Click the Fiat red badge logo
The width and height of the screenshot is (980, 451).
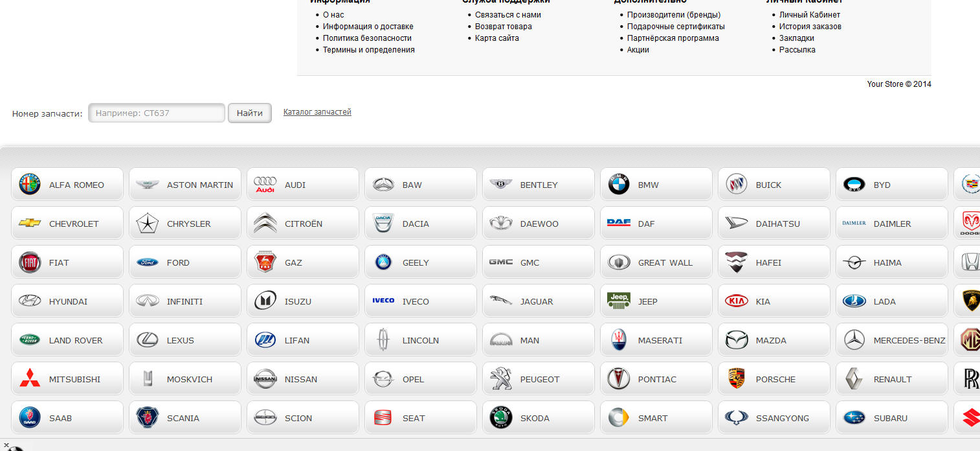[30, 262]
